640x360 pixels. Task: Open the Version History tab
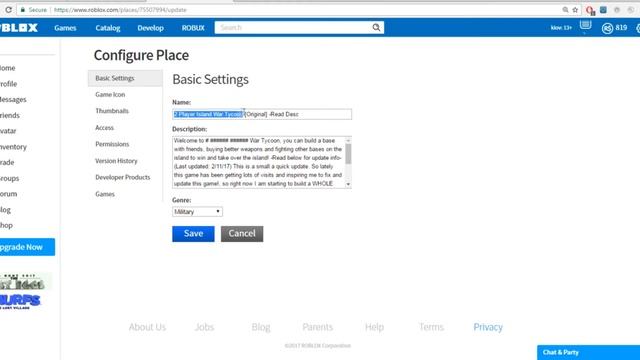click(116, 161)
